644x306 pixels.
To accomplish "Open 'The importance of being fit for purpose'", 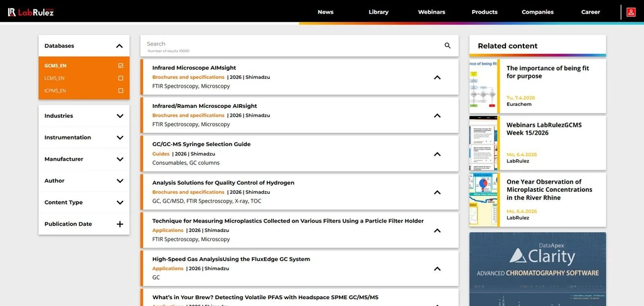I will (x=547, y=72).
